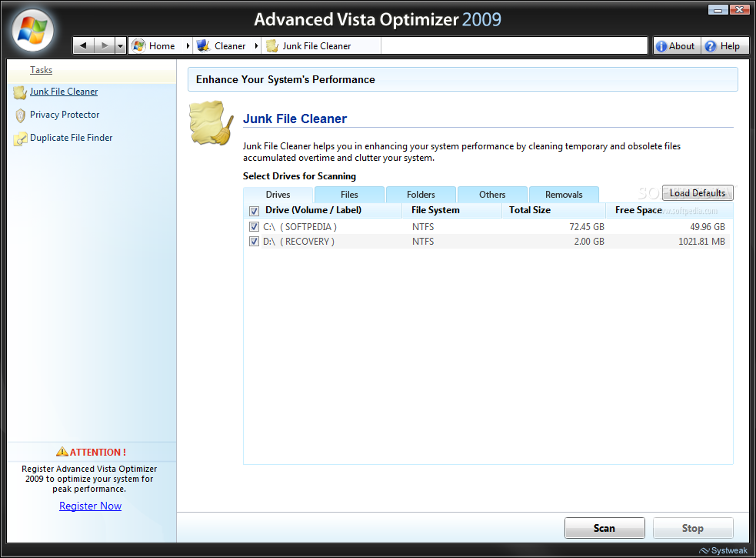Click NTFS cell in D:\ row

click(423, 242)
